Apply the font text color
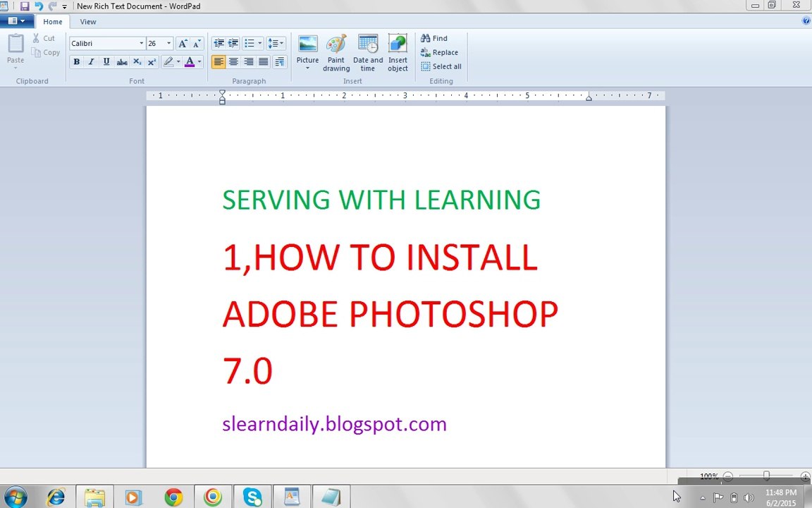The image size is (812, 508). click(190, 61)
